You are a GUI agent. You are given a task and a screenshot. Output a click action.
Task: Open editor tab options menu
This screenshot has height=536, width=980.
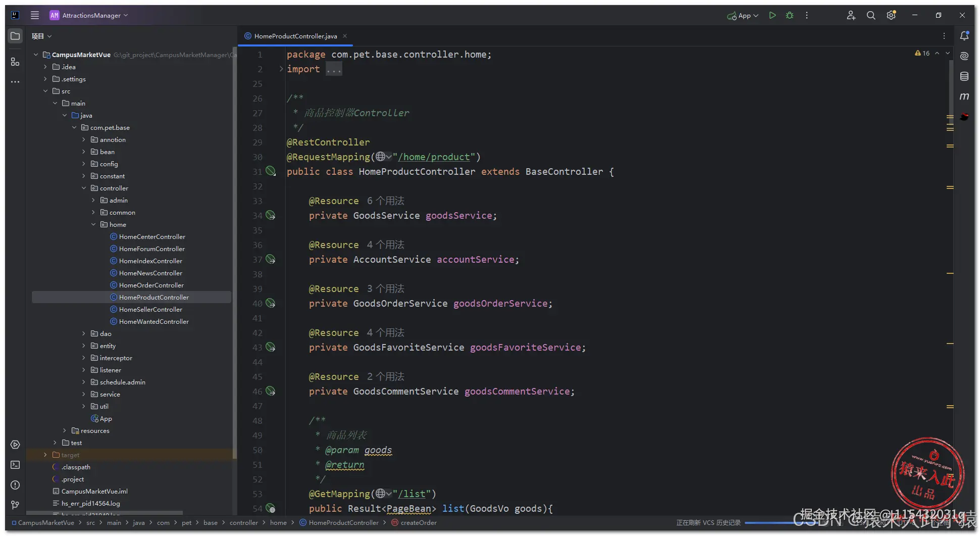pyautogui.click(x=944, y=36)
